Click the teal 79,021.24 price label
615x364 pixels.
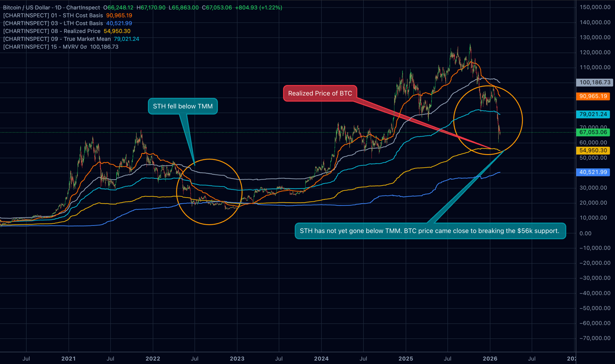pyautogui.click(x=593, y=114)
